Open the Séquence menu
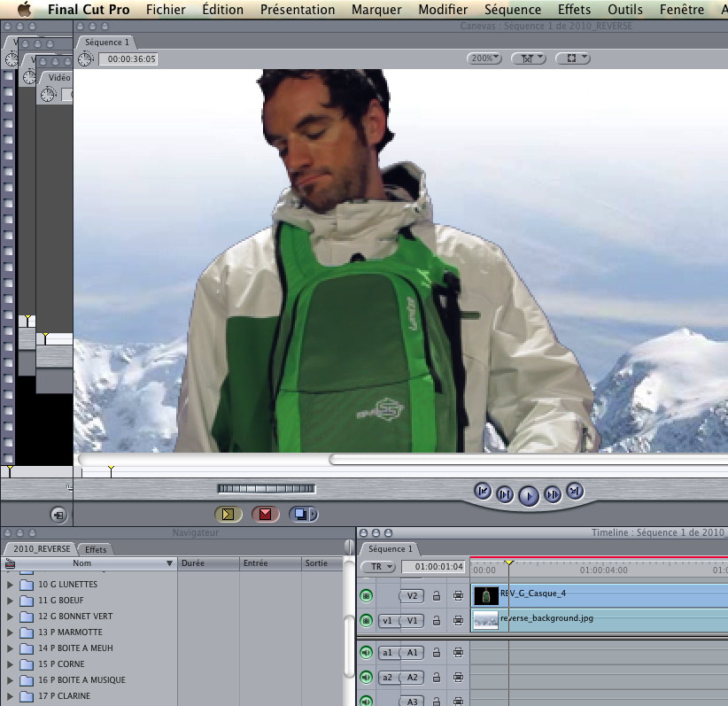This screenshot has width=728, height=706. (x=513, y=9)
